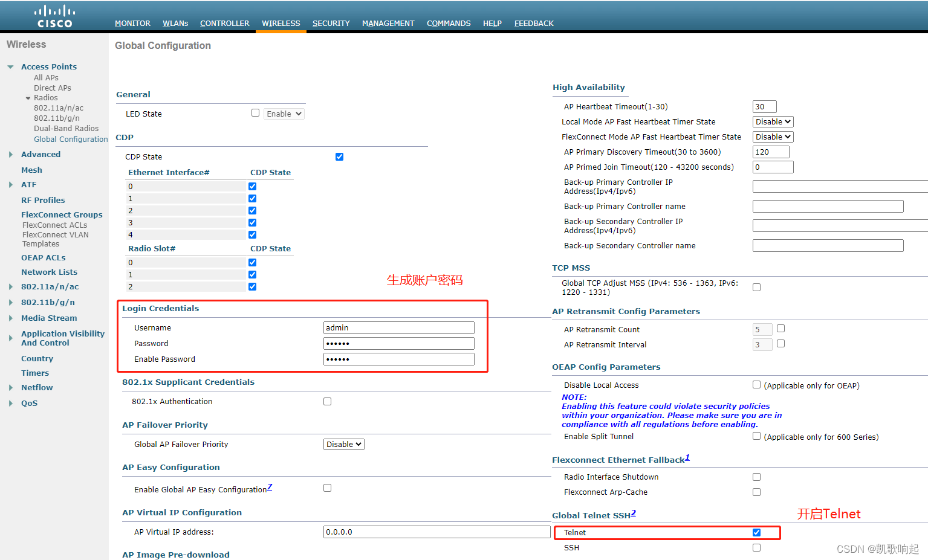Enable Flexconnect Arp-Cache checkbox
The image size is (928, 560).
point(756,492)
